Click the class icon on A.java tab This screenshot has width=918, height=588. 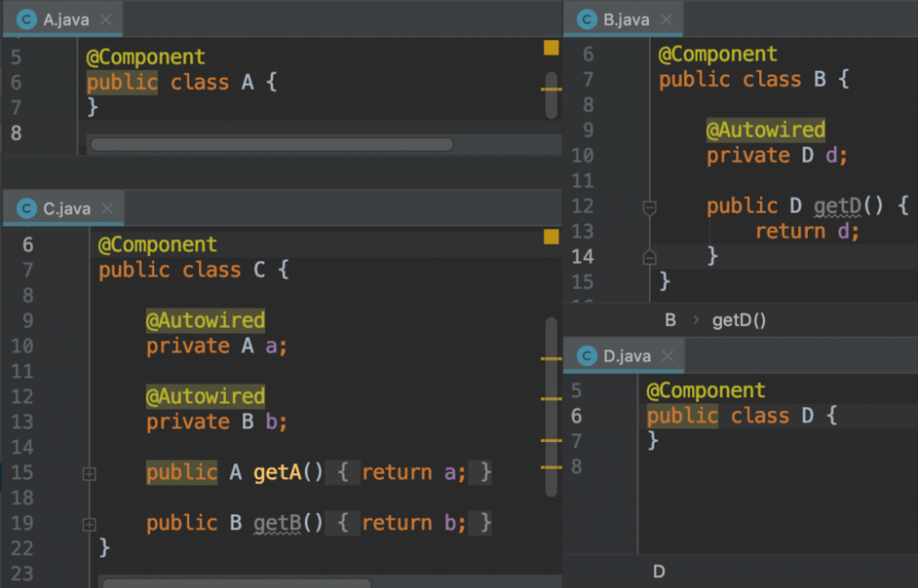coord(27,18)
